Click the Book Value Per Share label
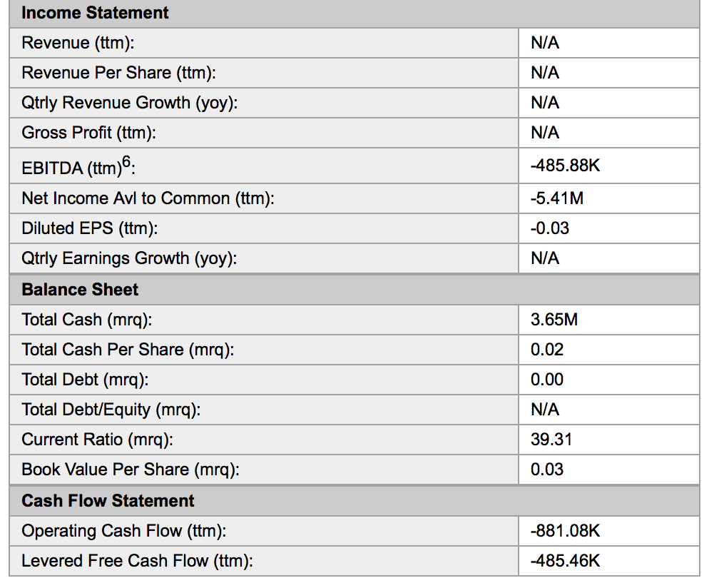The width and height of the screenshot is (709, 588). pos(131,470)
